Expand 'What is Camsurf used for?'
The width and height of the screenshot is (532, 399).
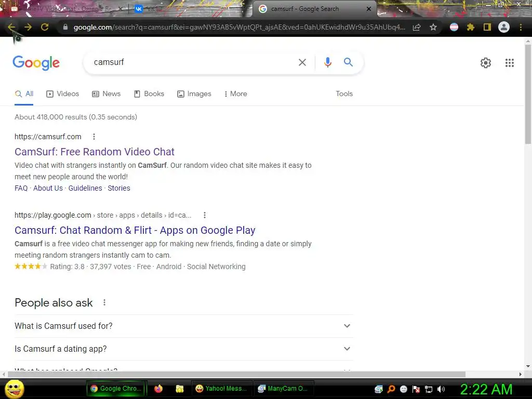tap(184, 326)
